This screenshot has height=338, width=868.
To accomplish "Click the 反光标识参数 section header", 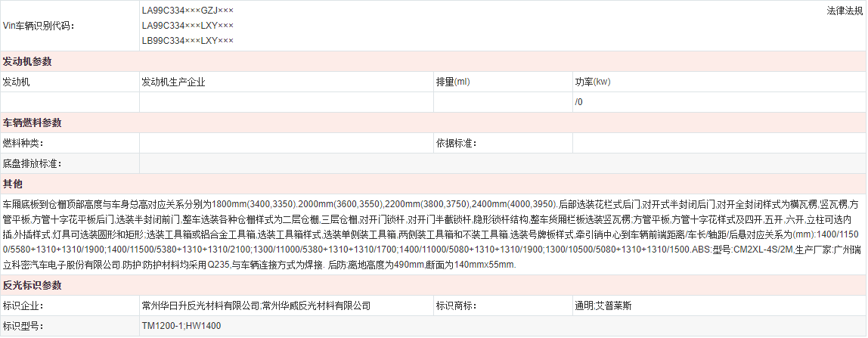I will [x=32, y=285].
